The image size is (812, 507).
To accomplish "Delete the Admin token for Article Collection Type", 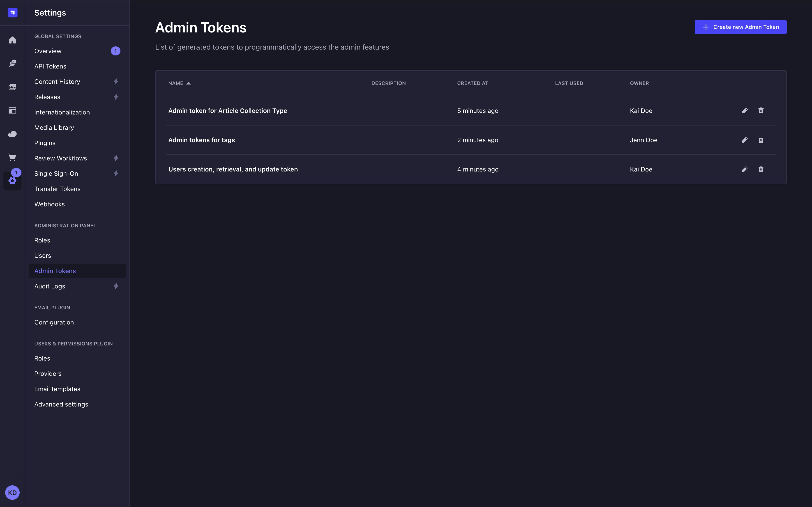I will pos(761,110).
